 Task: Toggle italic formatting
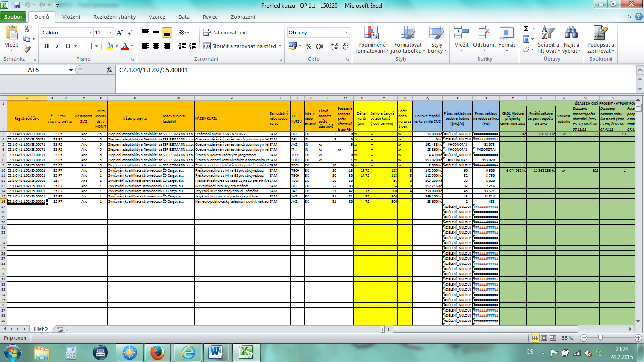pos(57,46)
